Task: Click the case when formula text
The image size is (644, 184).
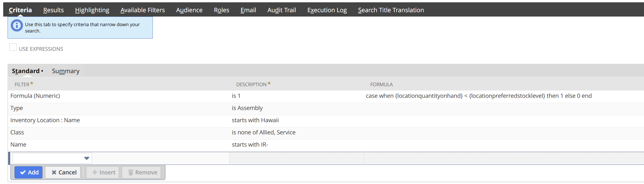Action: point(479,96)
